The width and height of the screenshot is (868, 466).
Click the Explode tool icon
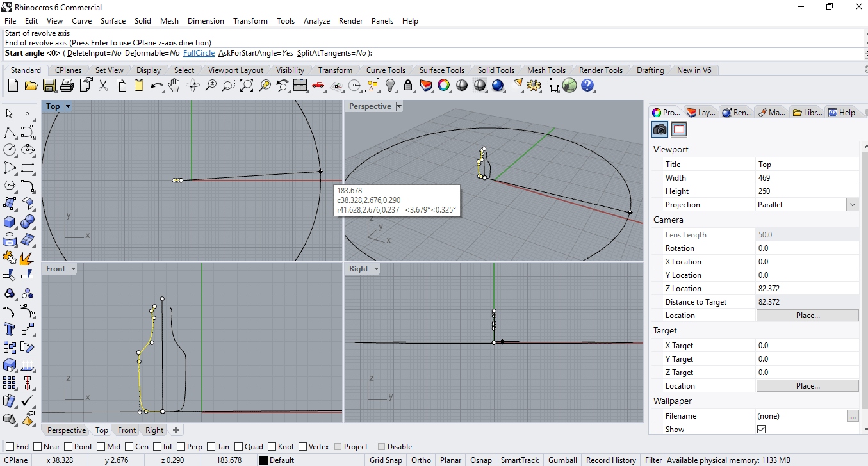click(x=27, y=257)
